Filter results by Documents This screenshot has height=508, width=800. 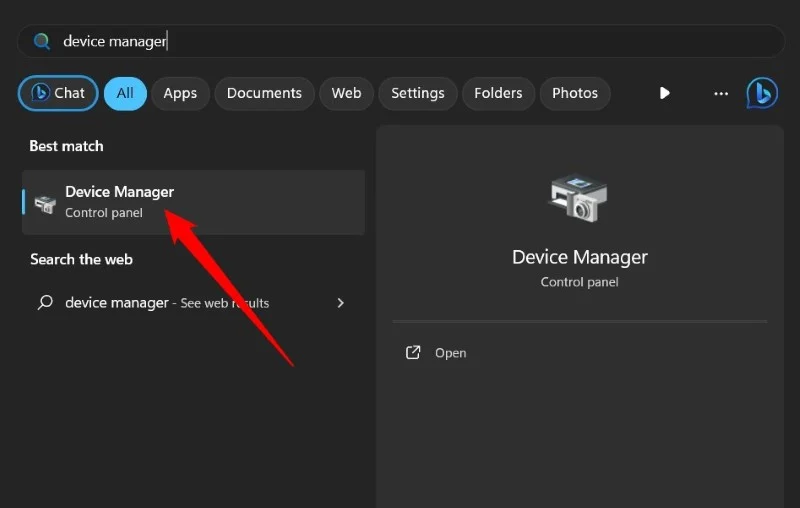pos(264,93)
